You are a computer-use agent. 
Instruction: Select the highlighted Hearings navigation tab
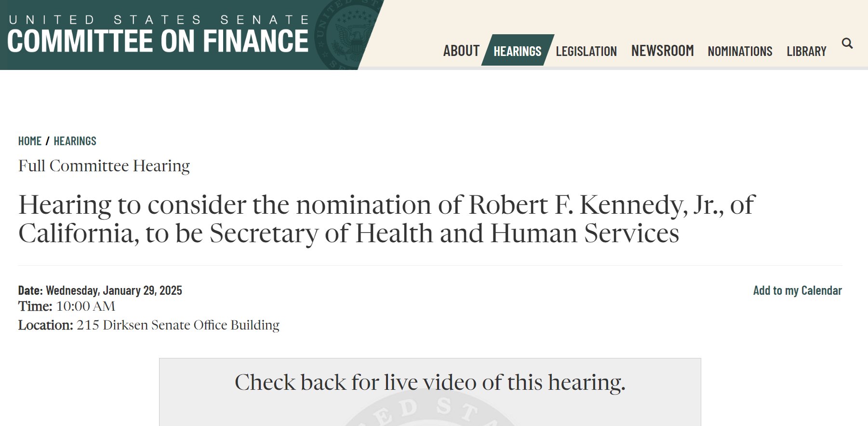[x=517, y=51]
